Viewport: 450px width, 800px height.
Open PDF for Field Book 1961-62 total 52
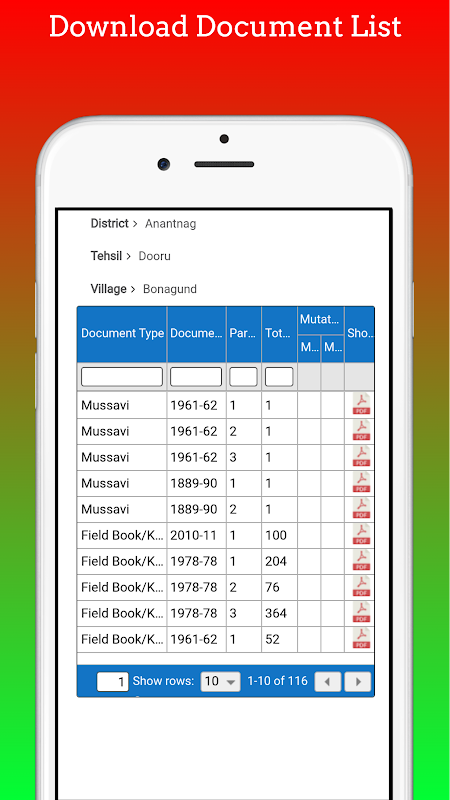pos(361,638)
